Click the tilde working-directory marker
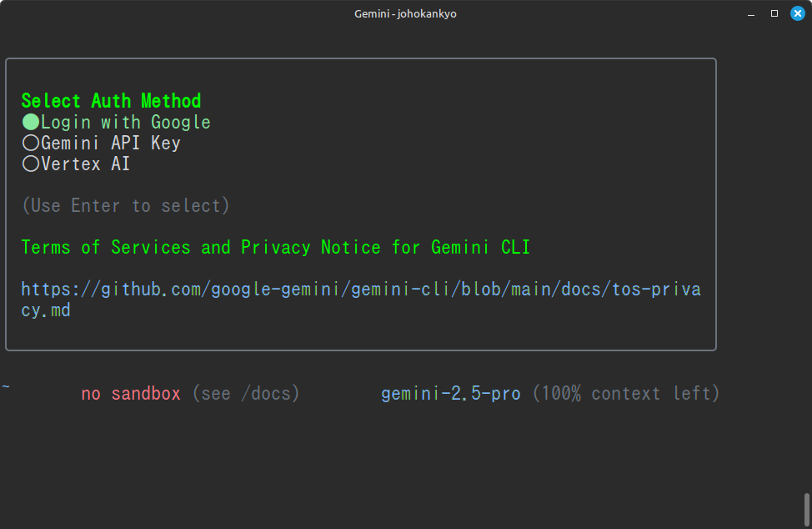812x529 pixels. [x=6, y=387]
